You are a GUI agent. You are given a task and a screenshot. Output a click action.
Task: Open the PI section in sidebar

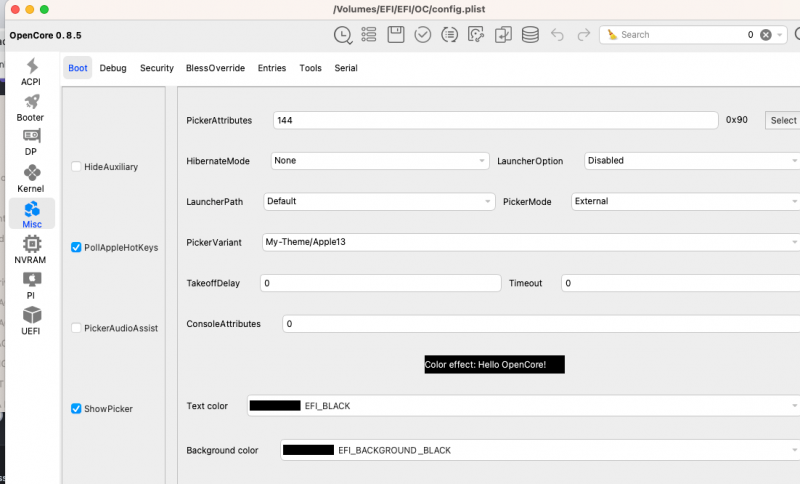point(31,285)
